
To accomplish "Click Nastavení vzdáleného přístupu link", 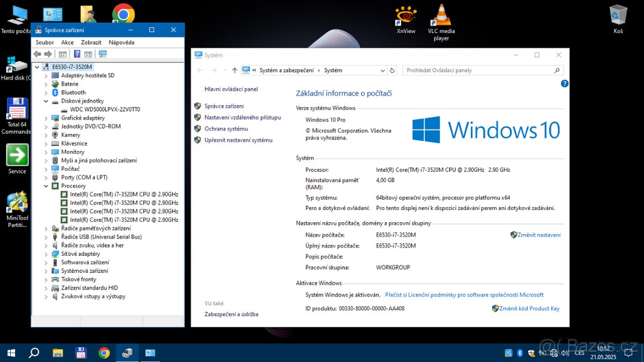I will point(243,117).
